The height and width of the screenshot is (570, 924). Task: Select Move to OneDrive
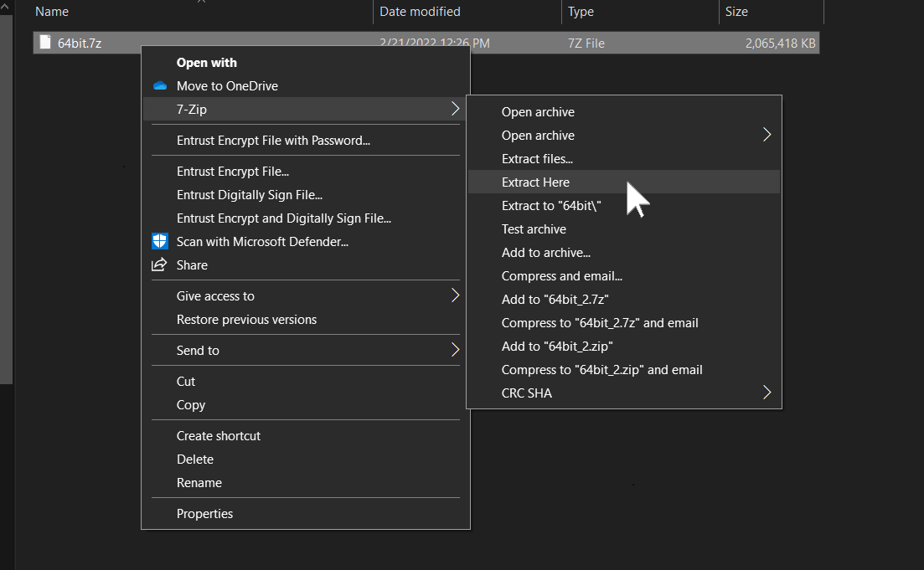coord(305,86)
